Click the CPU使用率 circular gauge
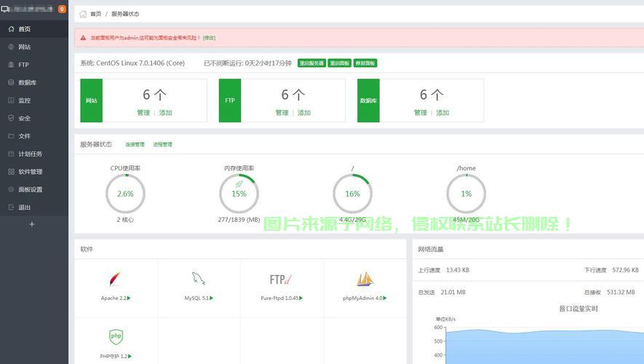The width and height of the screenshot is (644, 364). pos(125,194)
